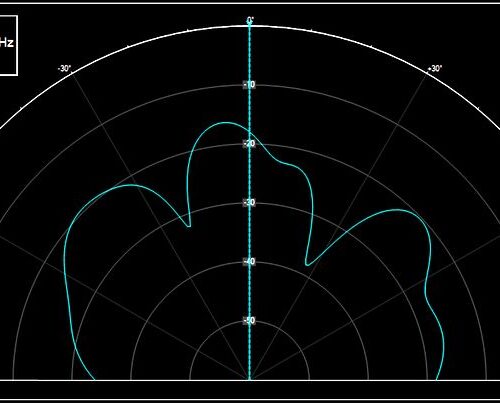Click the +30° angle label

[x=435, y=69]
